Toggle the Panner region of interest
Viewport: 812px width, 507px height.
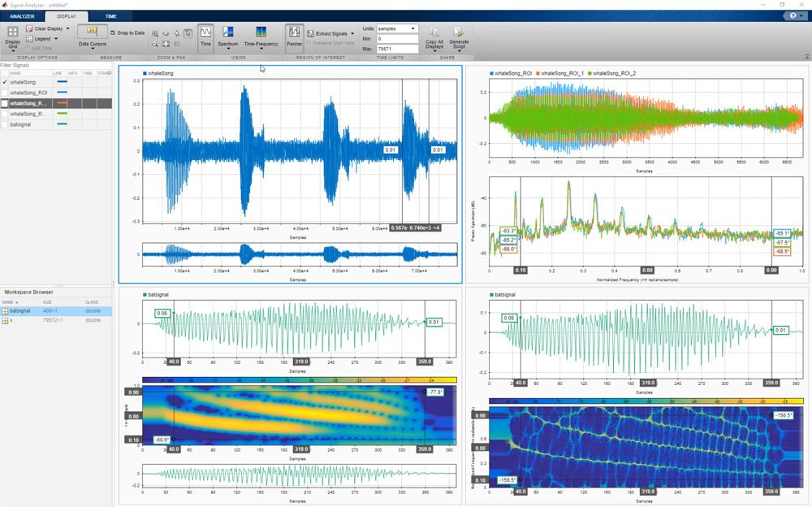pos(294,36)
